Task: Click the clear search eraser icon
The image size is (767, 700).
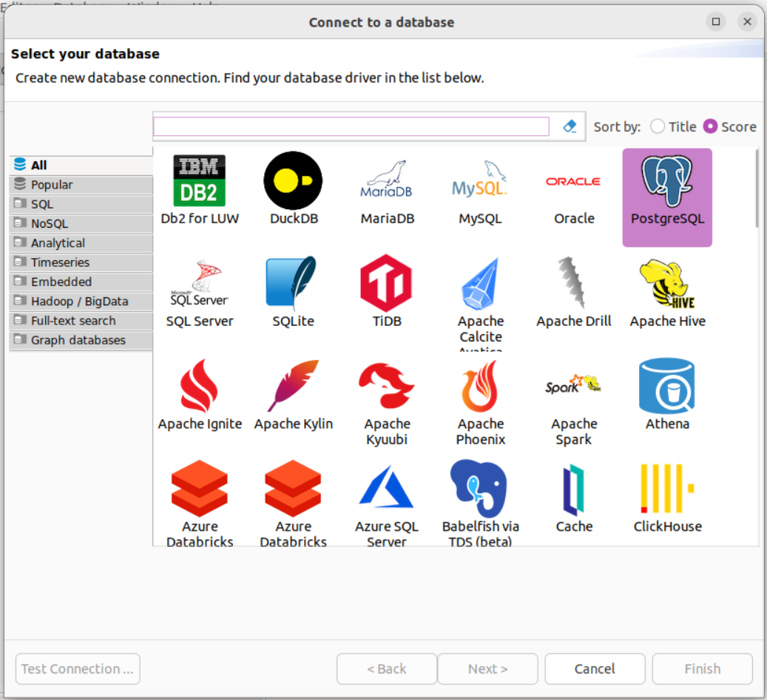Action: 570,126
